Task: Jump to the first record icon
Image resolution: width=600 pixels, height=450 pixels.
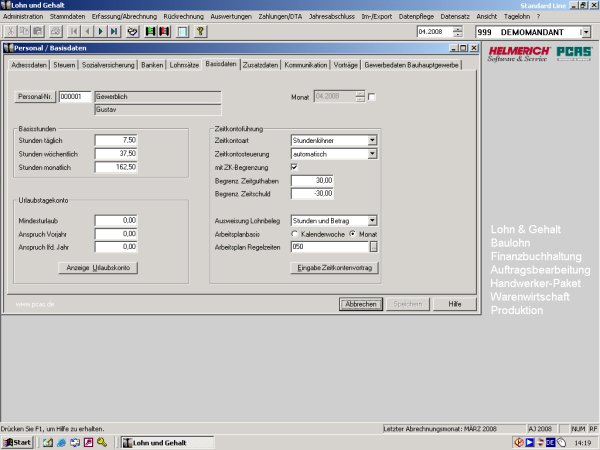Action: click(x=74, y=31)
